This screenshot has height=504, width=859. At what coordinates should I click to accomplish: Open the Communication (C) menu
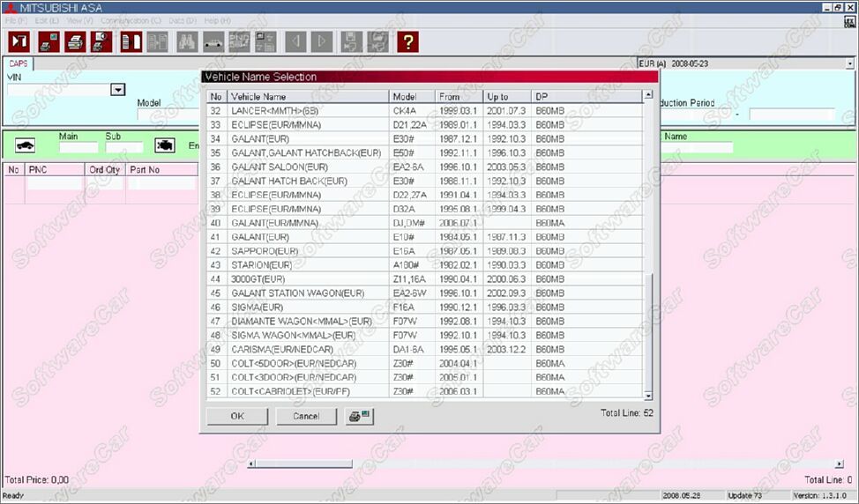coord(131,20)
